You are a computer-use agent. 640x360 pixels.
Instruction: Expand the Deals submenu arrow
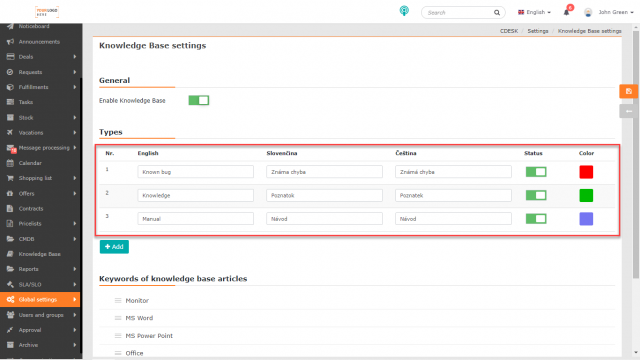click(x=75, y=57)
